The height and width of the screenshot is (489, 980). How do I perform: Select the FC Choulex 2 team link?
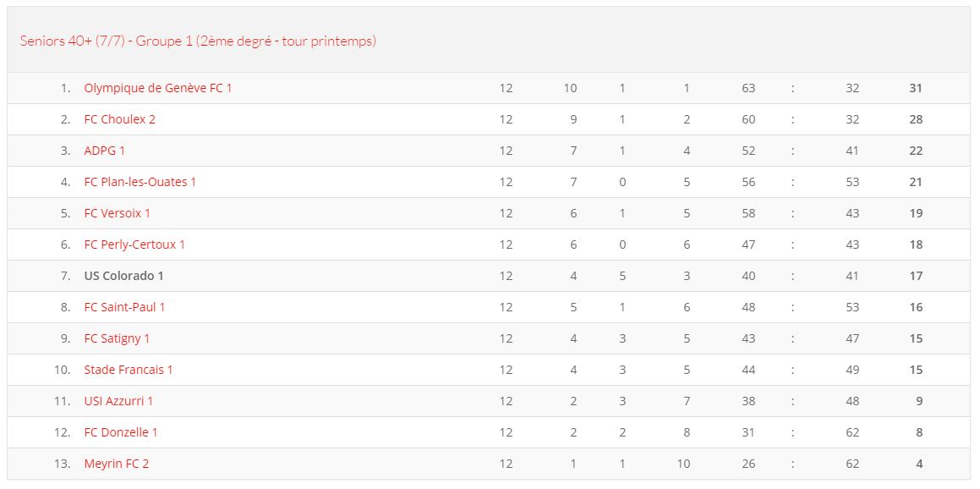coord(119,119)
